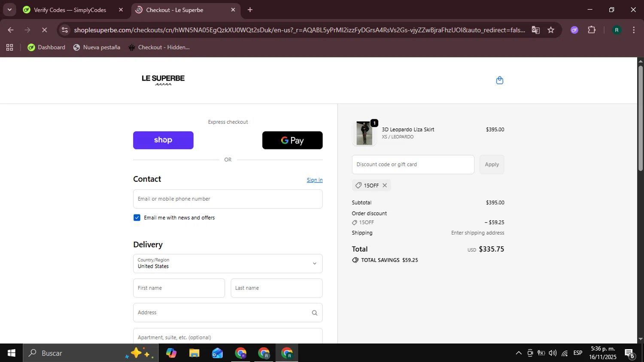Click the ESP language indicator

(x=578, y=353)
